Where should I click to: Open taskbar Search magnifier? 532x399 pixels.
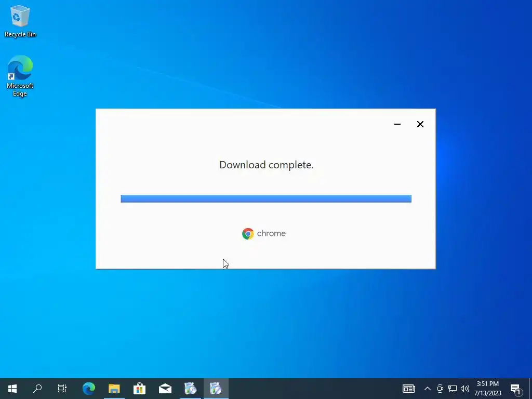tap(37, 389)
